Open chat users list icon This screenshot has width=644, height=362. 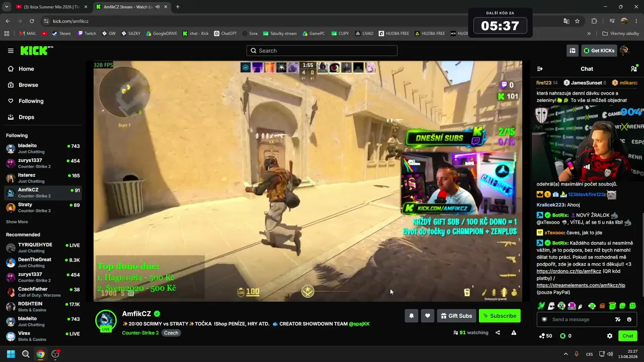click(634, 69)
